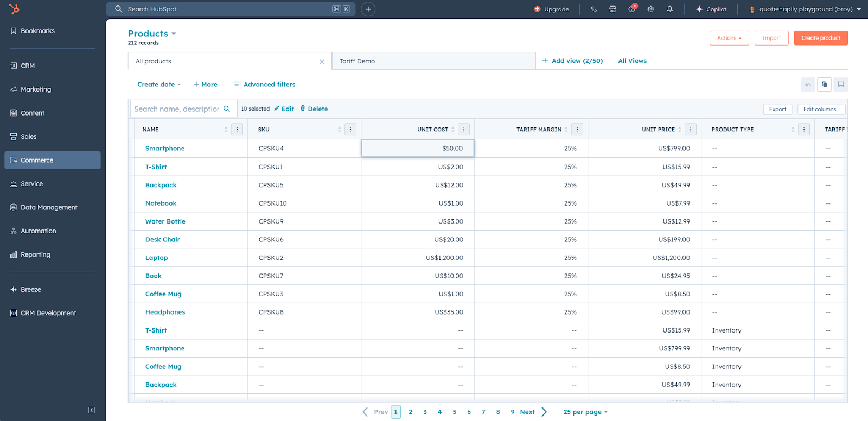The height and width of the screenshot is (421, 868).
Task: Open the settings gear icon
Action: [650, 9]
